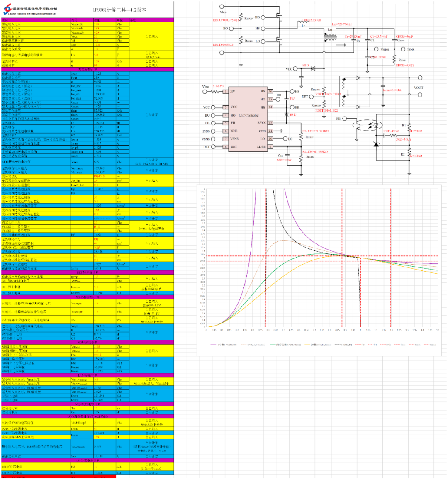
Task: Select the RISNS=350Ω annotation
Action: point(404,66)
